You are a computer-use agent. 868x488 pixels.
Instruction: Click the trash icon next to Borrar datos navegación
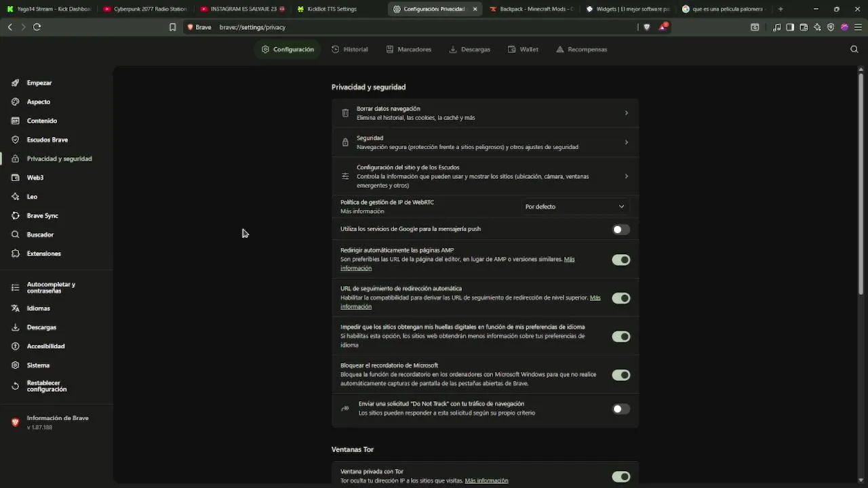(x=345, y=113)
